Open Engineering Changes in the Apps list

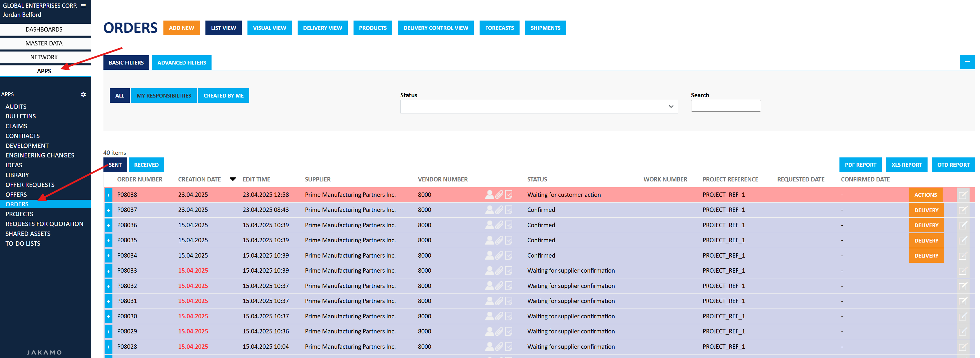tap(40, 155)
